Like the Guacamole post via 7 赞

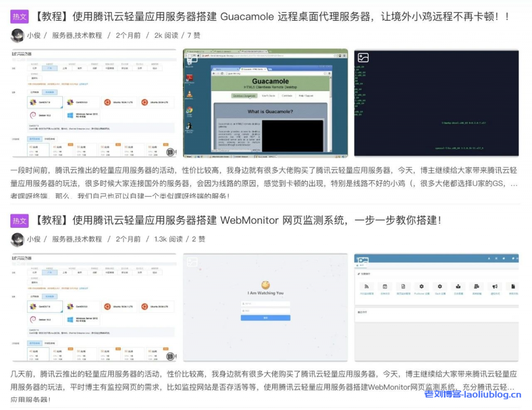[x=193, y=35]
